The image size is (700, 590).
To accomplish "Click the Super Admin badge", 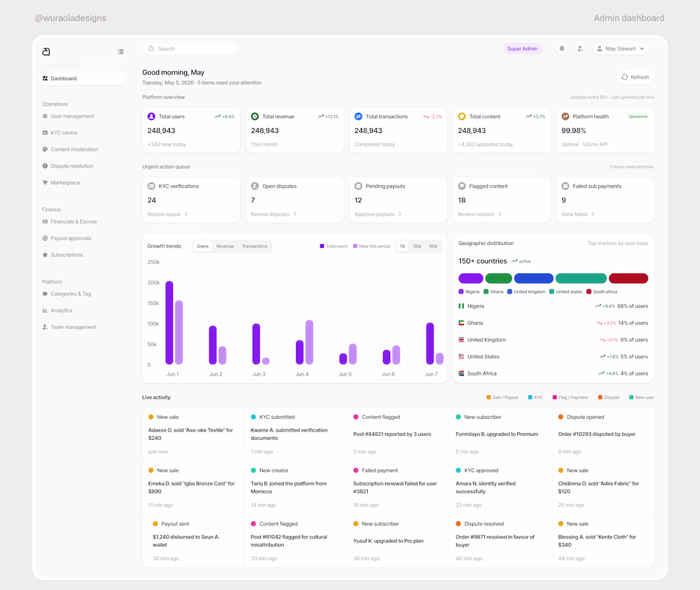I will pyautogui.click(x=522, y=48).
